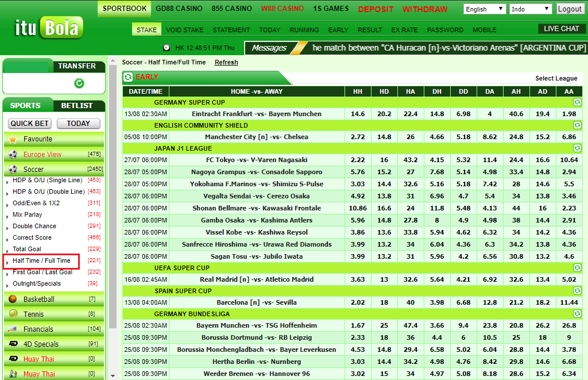Expand Odd/Even & 1X2 item
This screenshot has width=588, height=380.
pos(36,203)
